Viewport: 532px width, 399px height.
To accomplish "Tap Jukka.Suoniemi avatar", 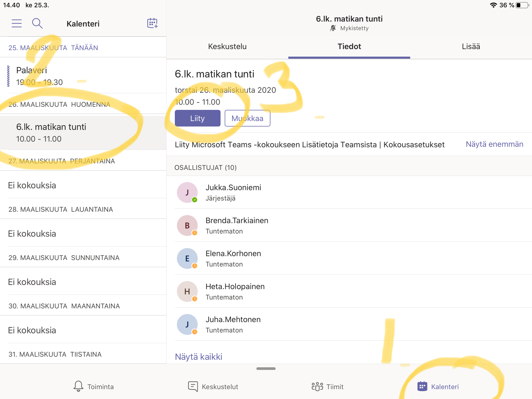I will click(187, 192).
